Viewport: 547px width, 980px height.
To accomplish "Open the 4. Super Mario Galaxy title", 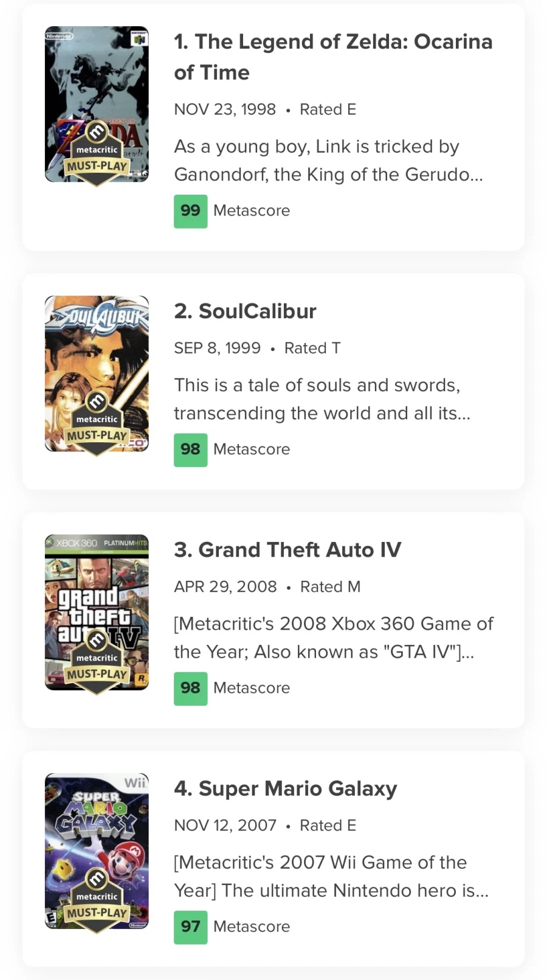I will 285,788.
